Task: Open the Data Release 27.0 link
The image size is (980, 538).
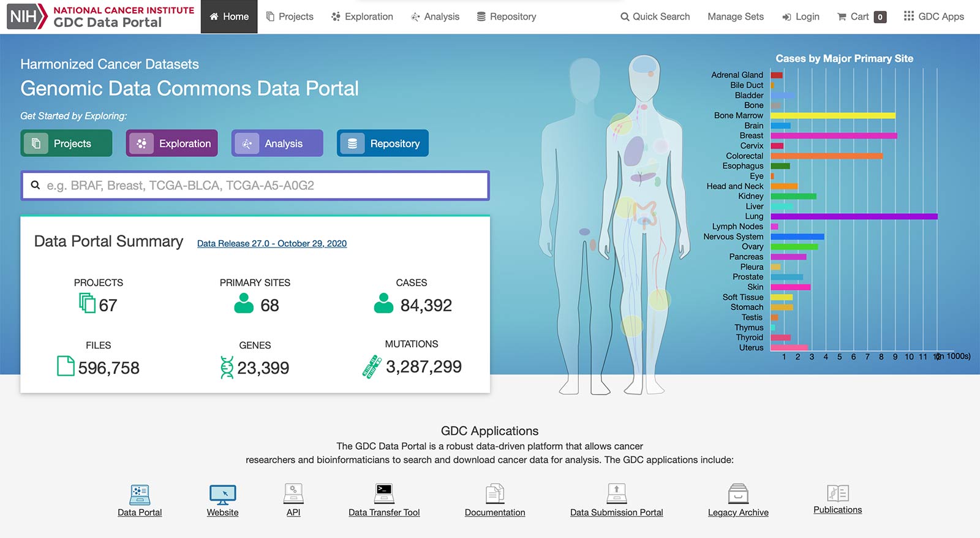Action: (x=272, y=243)
